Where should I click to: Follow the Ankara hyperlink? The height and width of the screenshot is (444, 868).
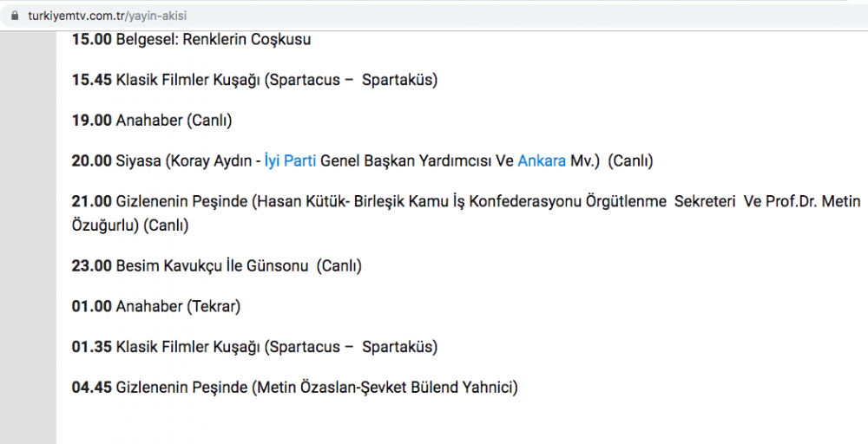[542, 161]
